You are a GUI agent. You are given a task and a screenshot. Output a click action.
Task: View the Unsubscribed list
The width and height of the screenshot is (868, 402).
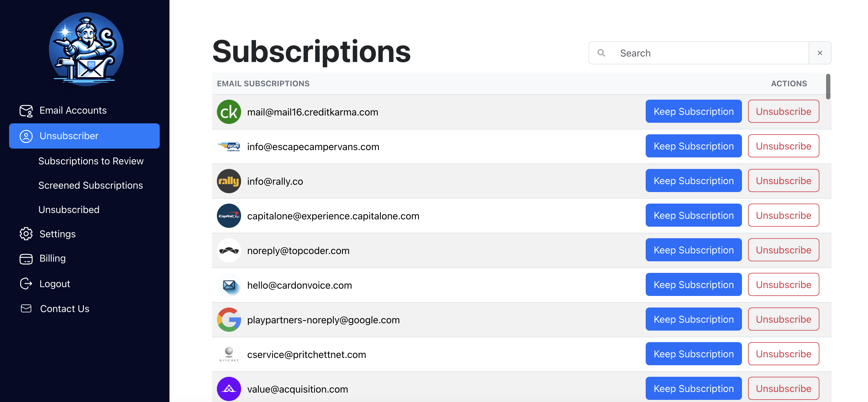[x=69, y=210]
